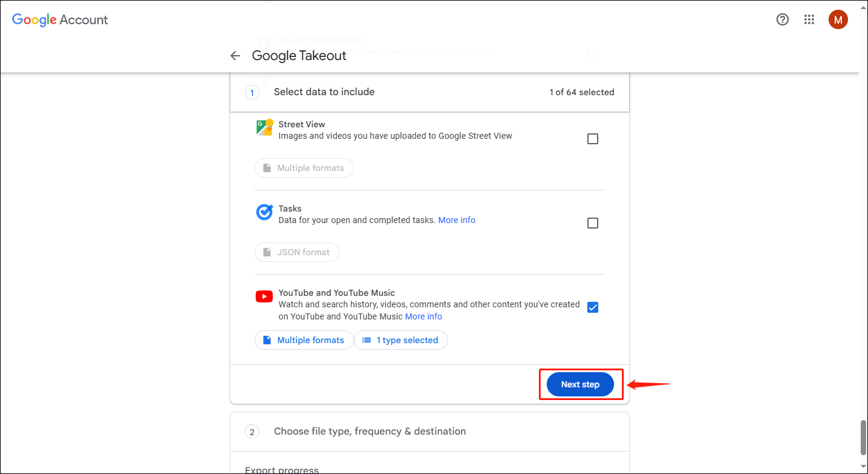Click the step 1 circle number
Image resolution: width=868 pixels, height=474 pixels.
coord(252,92)
